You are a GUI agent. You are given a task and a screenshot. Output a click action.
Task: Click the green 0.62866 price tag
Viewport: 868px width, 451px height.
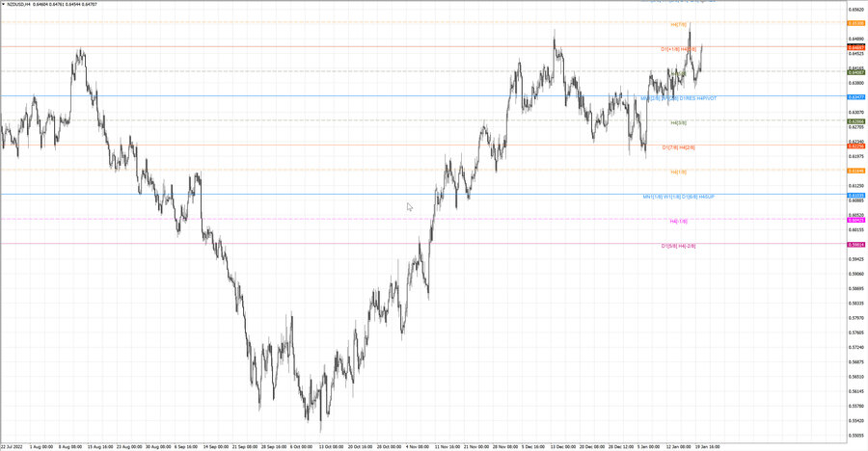click(856, 121)
